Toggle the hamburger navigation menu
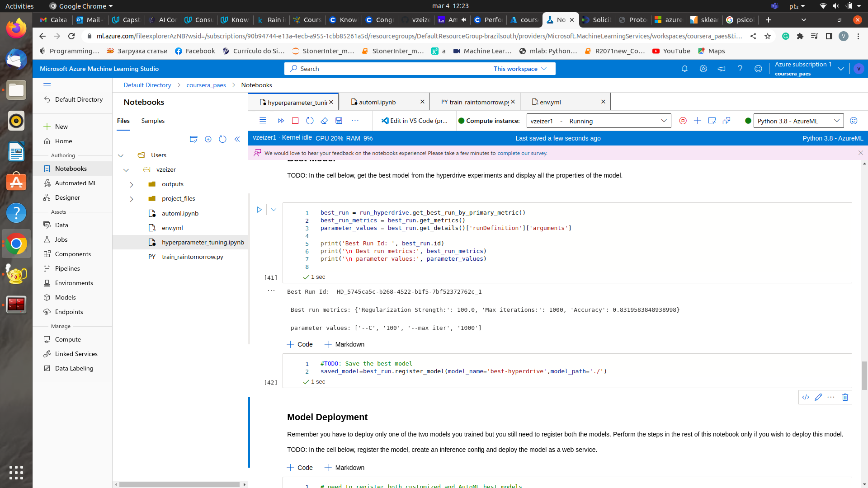The image size is (868, 488). (47, 85)
